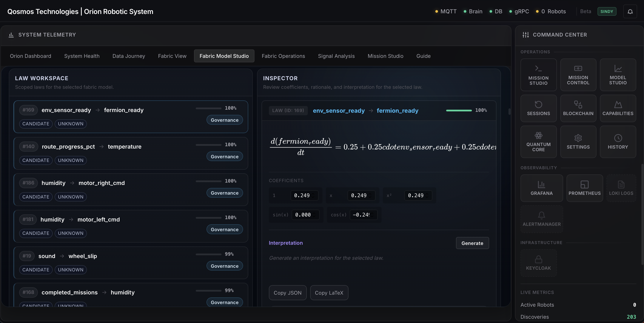The image size is (644, 323).
Task: Switch to the Signal Analysis tab
Action: point(336,56)
